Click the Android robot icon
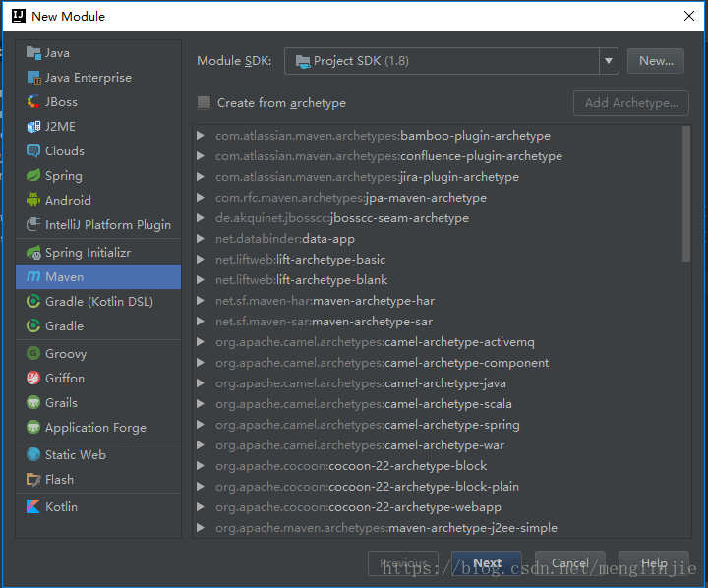The image size is (708, 588). (33, 200)
